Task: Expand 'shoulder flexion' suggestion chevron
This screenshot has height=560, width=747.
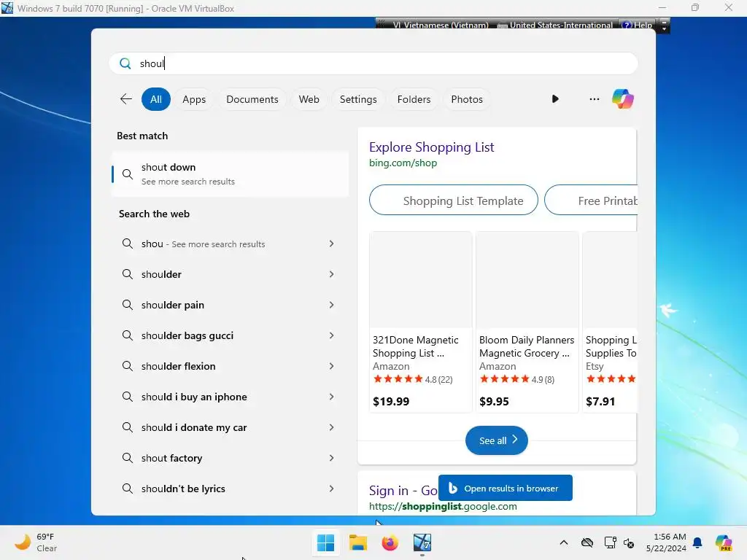Action: [x=332, y=366]
